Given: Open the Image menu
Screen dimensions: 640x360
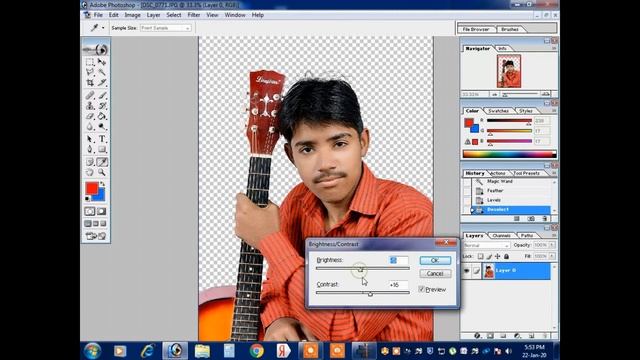Looking at the screenshot, I should tap(133, 15).
